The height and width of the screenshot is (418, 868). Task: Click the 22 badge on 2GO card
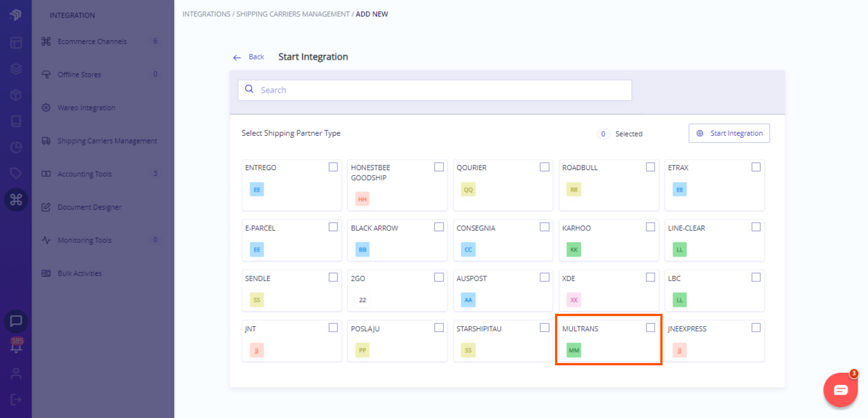click(x=362, y=299)
